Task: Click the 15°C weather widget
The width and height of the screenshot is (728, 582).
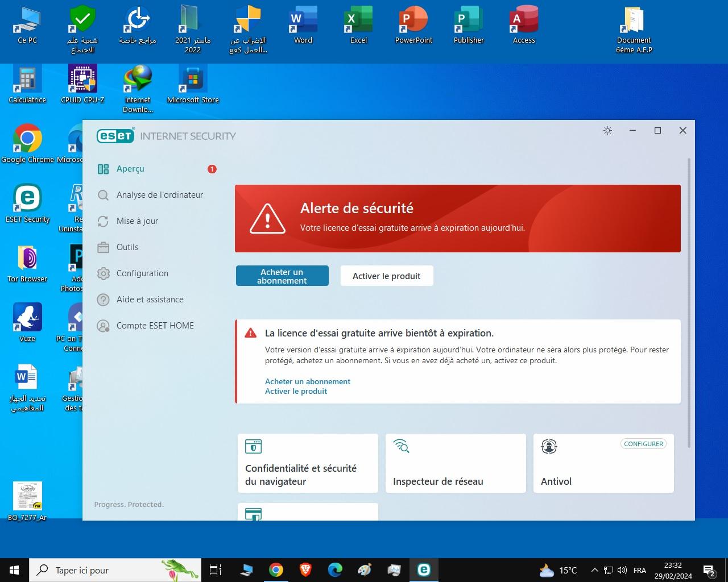Action: point(559,570)
